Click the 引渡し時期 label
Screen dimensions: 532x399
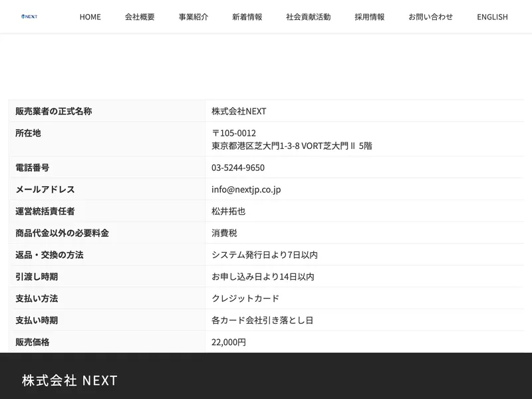pos(37,277)
